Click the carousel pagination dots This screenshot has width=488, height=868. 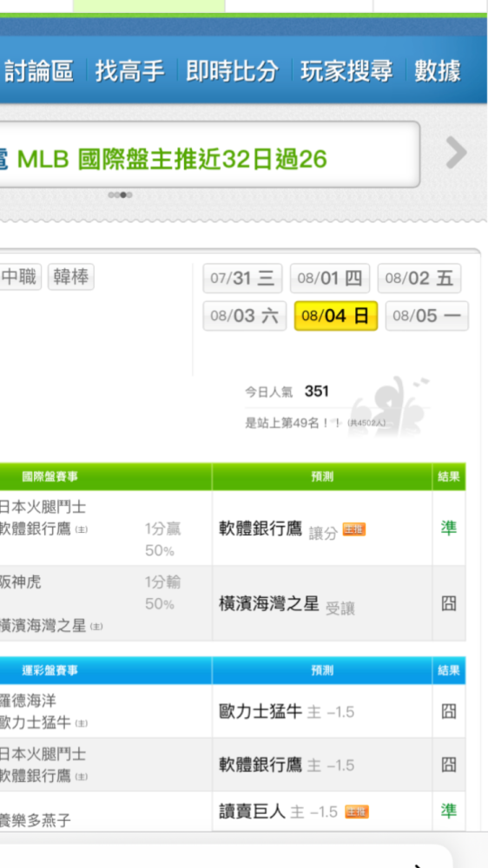(x=120, y=194)
